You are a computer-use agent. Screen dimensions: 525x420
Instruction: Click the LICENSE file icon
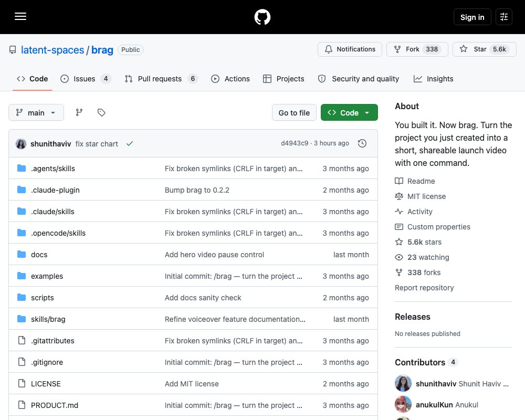pyautogui.click(x=22, y=383)
